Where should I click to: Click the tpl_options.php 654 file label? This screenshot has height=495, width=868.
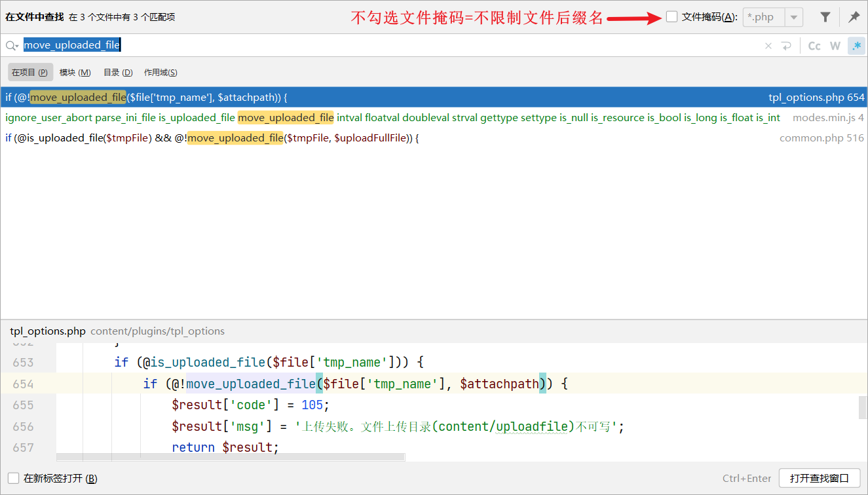click(816, 98)
